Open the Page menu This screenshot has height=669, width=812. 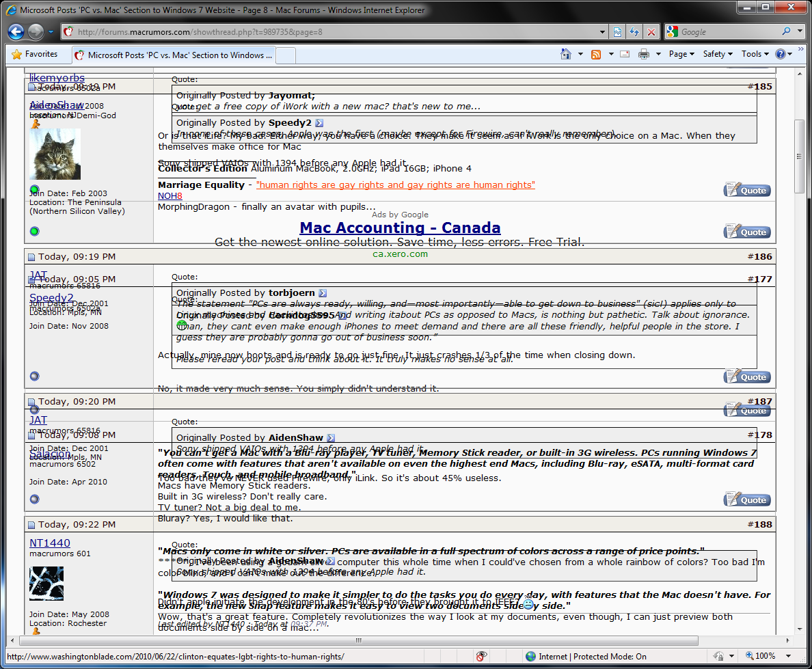(x=681, y=54)
